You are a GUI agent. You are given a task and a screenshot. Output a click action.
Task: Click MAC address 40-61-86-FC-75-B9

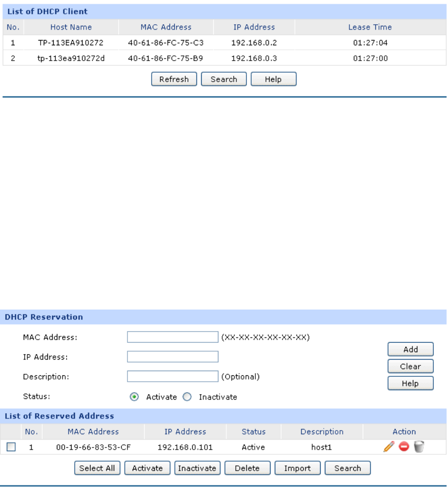point(166,58)
